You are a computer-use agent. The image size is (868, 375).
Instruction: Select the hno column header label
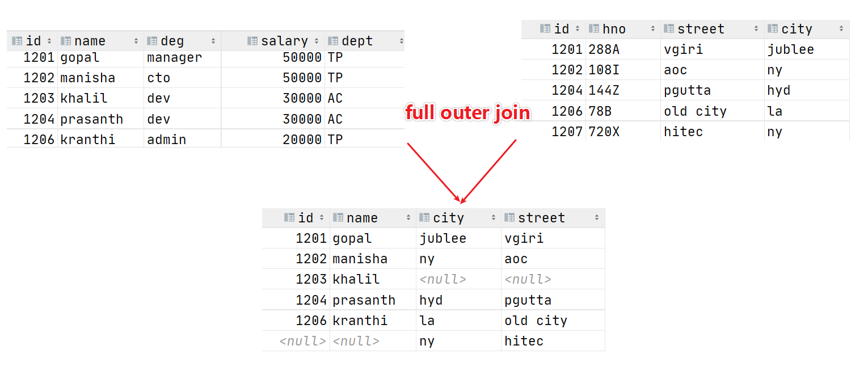[x=614, y=29]
